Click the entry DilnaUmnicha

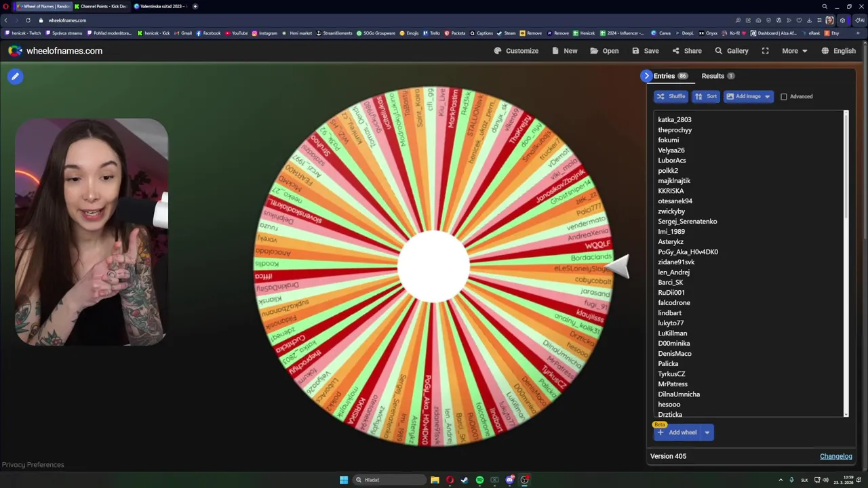pos(679,394)
